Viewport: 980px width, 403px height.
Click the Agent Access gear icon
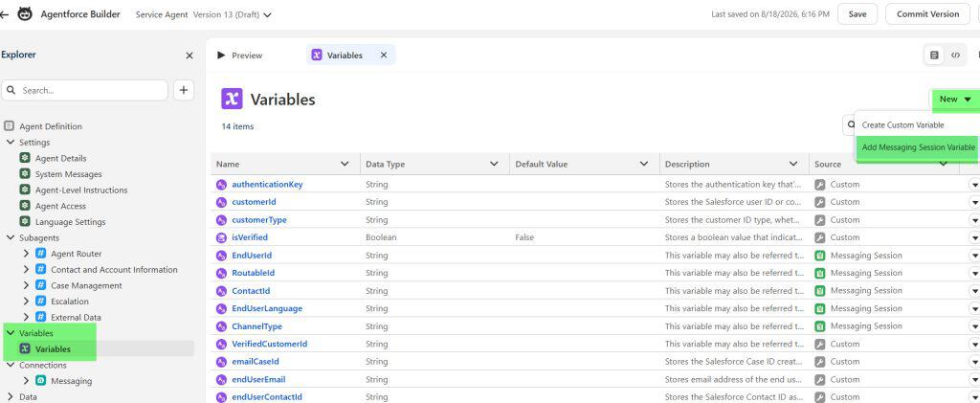point(25,206)
